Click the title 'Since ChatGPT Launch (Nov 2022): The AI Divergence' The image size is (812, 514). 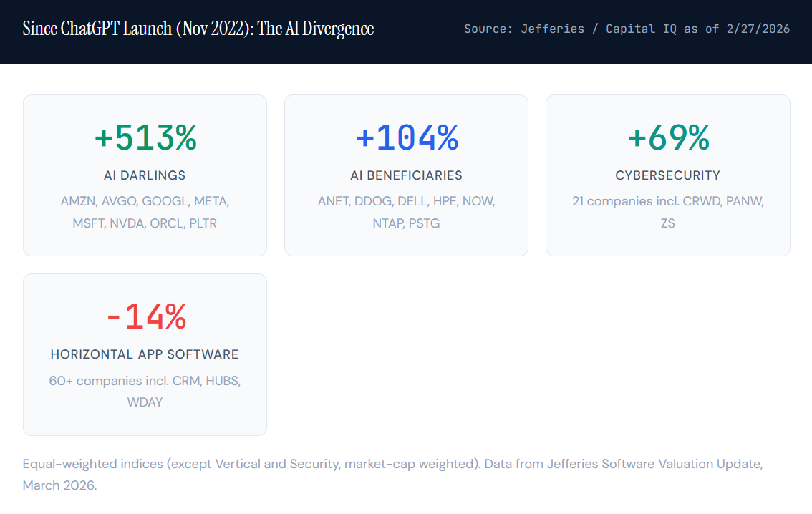[x=198, y=29]
